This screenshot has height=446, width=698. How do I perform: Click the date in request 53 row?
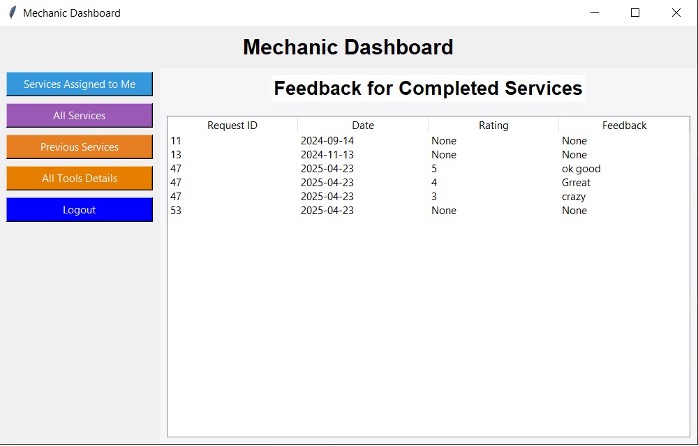(x=327, y=210)
